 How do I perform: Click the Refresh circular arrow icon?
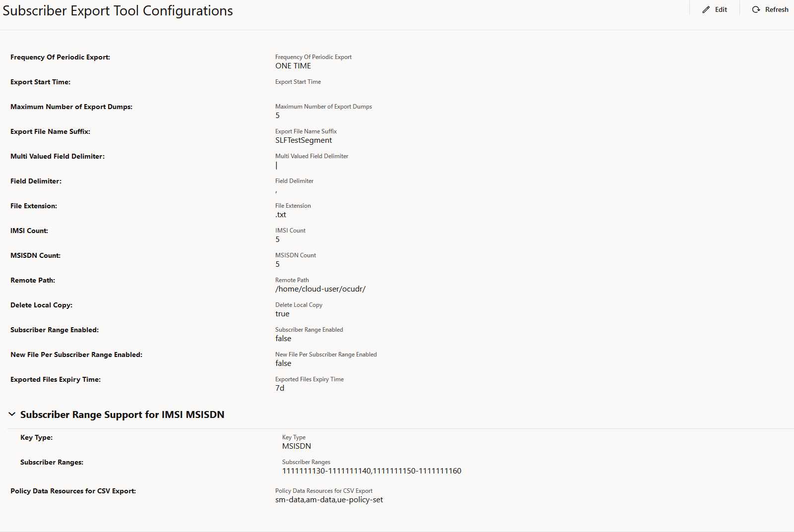756,9
